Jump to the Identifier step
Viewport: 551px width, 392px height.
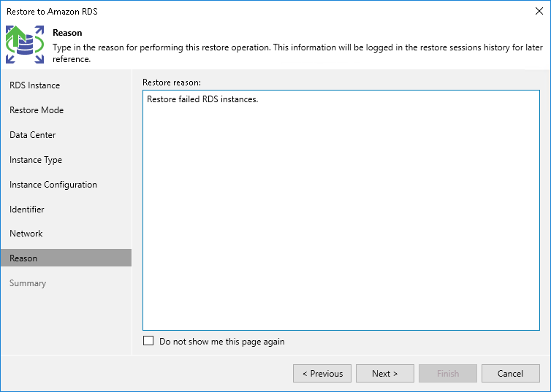pos(27,210)
